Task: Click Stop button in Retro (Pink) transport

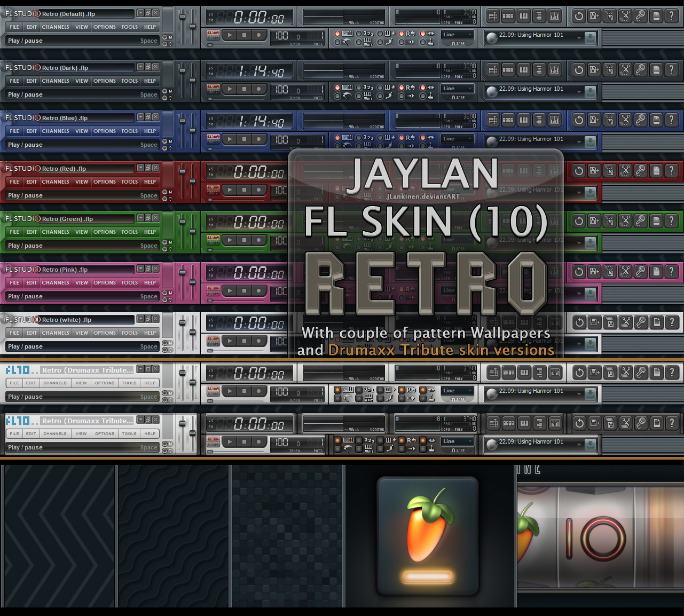Action: pyautogui.click(x=244, y=290)
